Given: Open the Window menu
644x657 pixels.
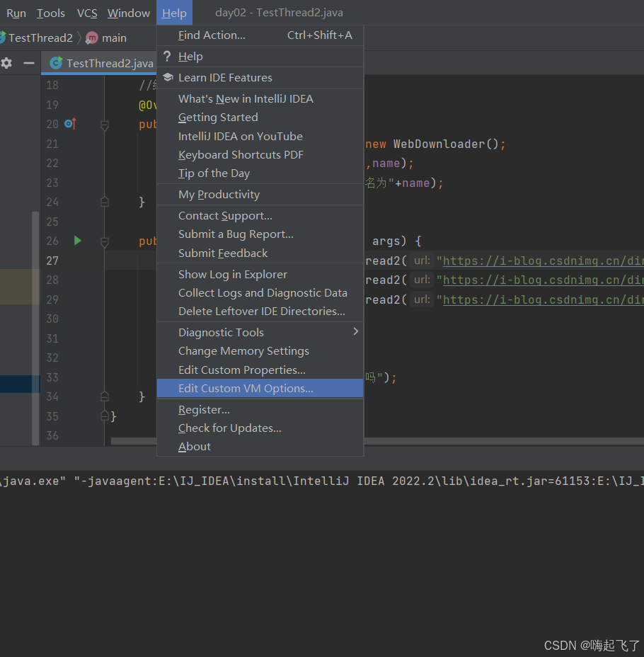Looking at the screenshot, I should point(129,13).
